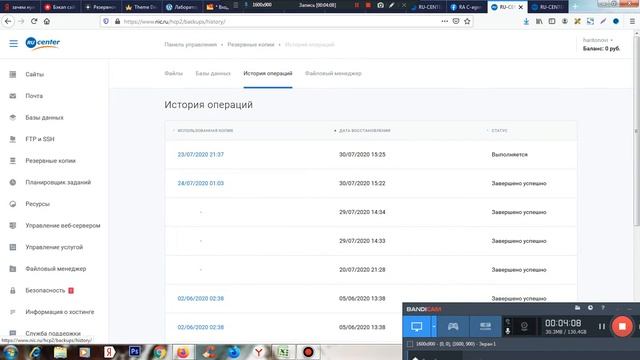Open Планировщик заданий in the sidebar
The image size is (640, 360).
[58, 182]
